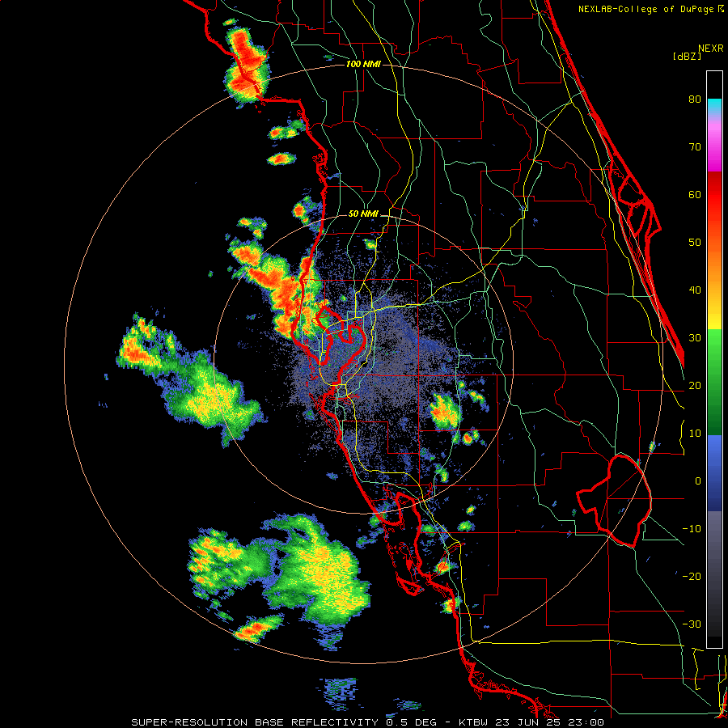Select the 10 dBZ scale value
The image size is (728, 728).
point(695,434)
